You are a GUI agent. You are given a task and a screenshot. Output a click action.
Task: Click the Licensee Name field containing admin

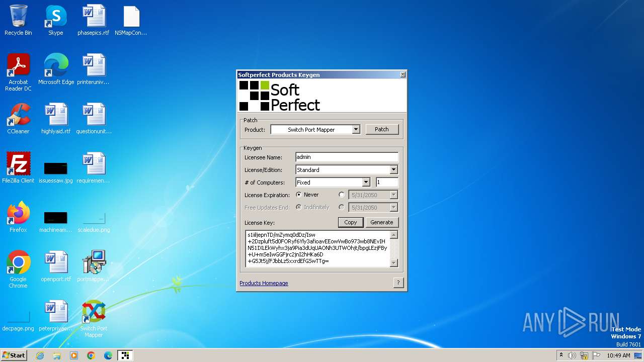point(347,157)
